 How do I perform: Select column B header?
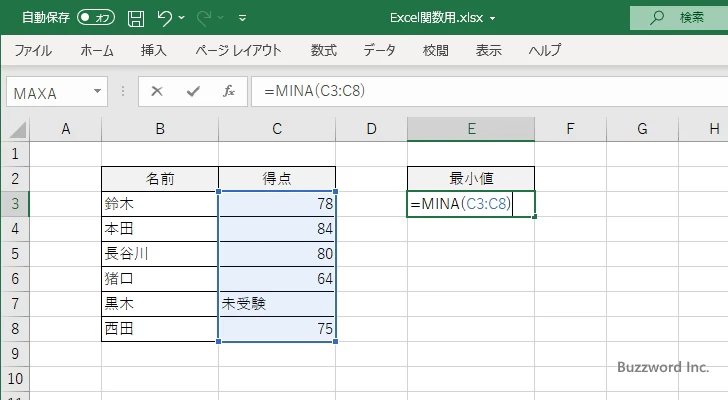coord(160,129)
